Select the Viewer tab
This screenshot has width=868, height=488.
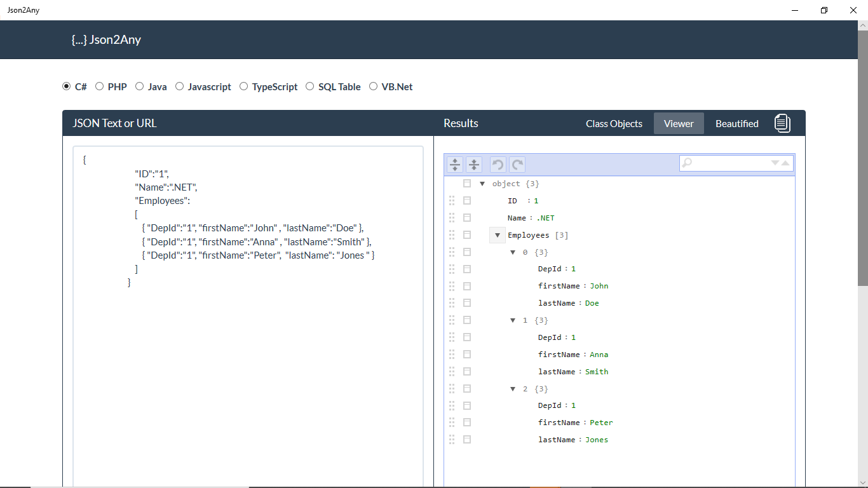click(679, 123)
